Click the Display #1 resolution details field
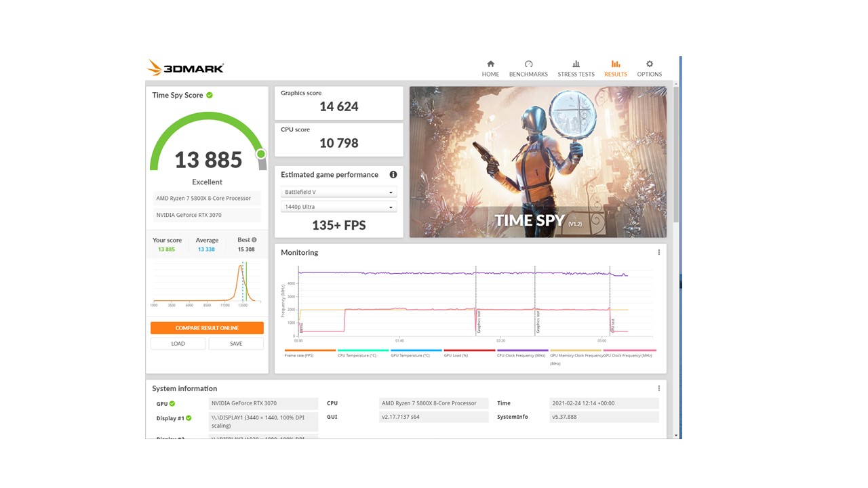 [x=263, y=422]
